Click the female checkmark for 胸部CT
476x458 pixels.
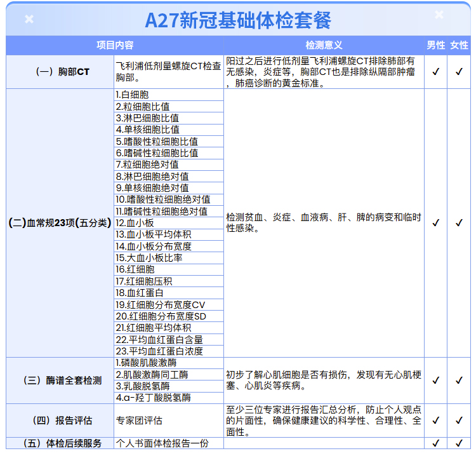coord(459,72)
